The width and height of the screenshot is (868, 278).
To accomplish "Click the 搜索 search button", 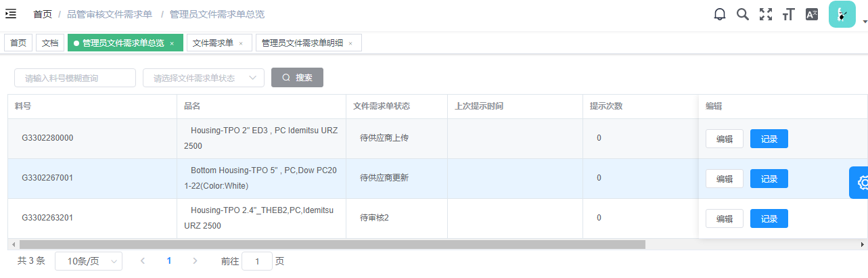I will [x=297, y=78].
